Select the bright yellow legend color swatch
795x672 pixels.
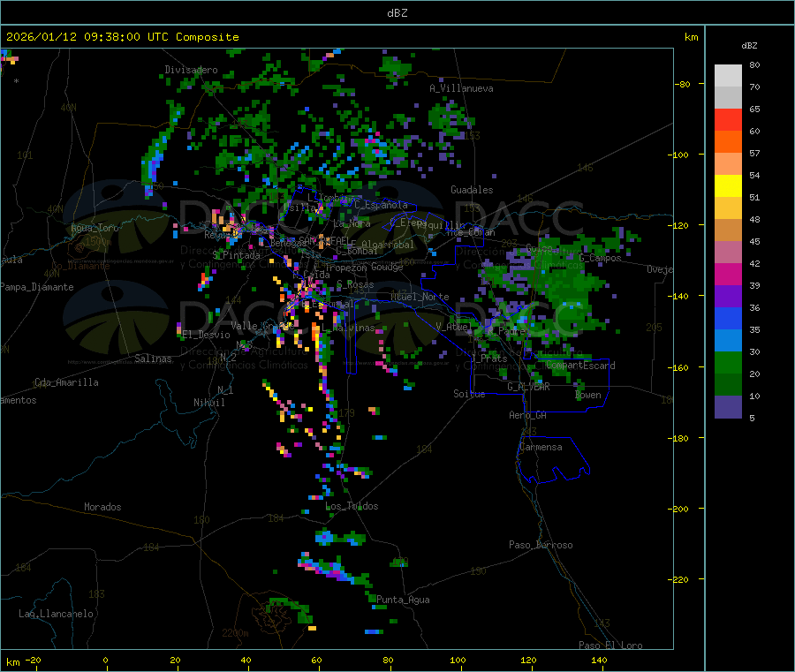pyautogui.click(x=728, y=185)
